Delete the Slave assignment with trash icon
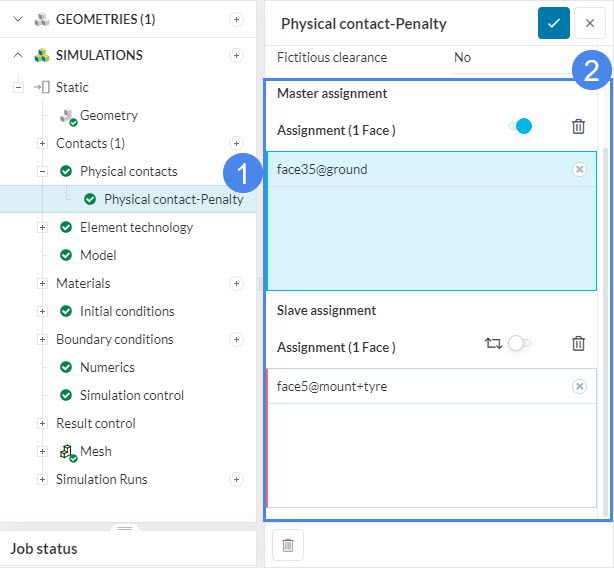Screen dimensions: 614x568 click(578, 343)
